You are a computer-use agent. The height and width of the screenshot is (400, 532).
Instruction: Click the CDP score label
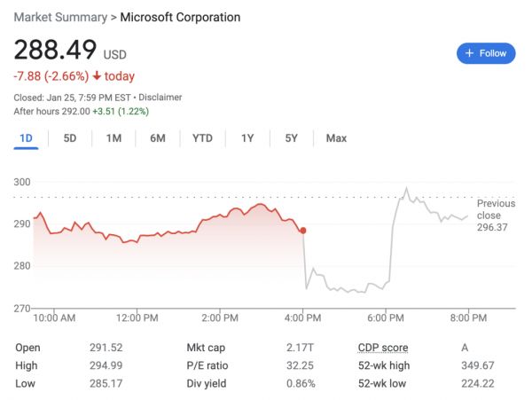[x=383, y=348]
